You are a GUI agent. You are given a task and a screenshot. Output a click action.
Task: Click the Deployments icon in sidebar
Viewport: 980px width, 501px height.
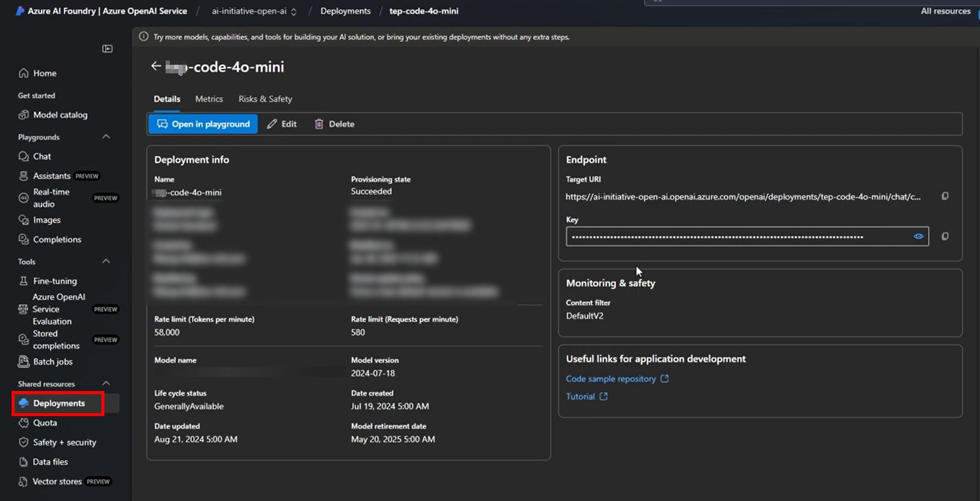24,403
